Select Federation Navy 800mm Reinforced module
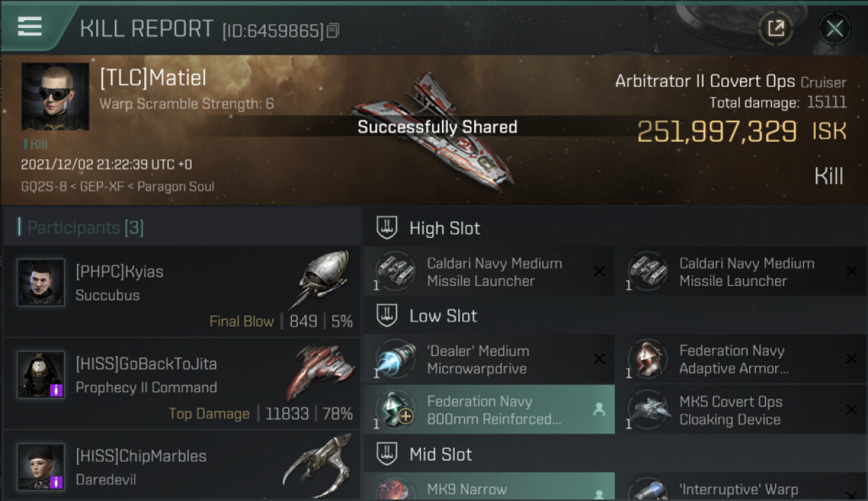Image resolution: width=868 pixels, height=501 pixels. pos(489,409)
